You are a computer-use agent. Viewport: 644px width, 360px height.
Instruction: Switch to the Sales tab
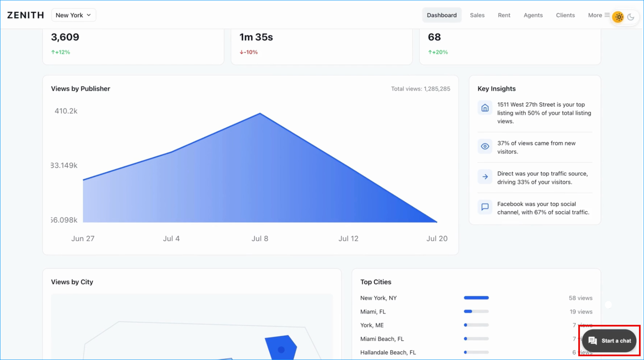477,15
